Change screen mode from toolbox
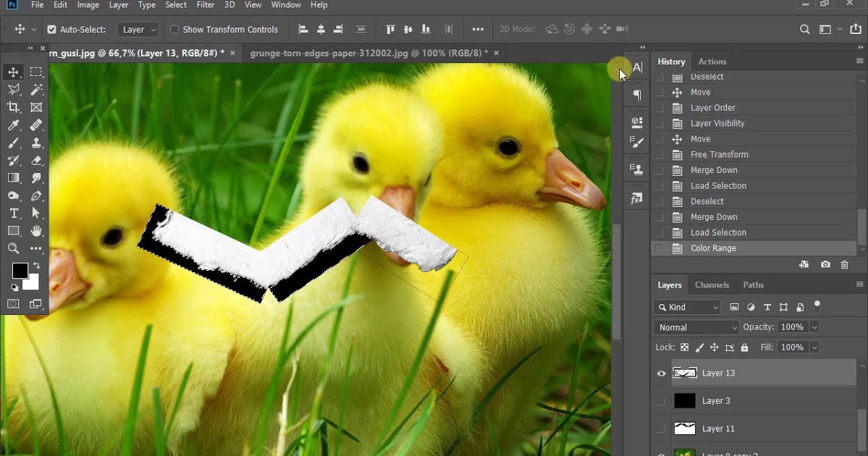This screenshot has height=456, width=868. coord(36,304)
